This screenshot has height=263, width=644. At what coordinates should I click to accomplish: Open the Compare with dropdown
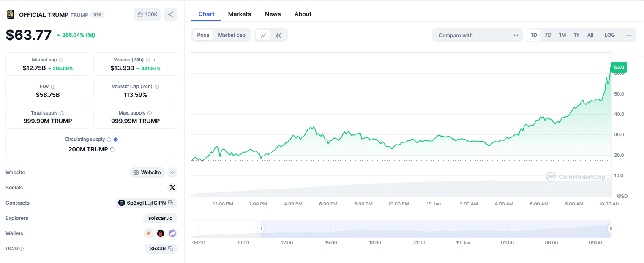coord(478,36)
